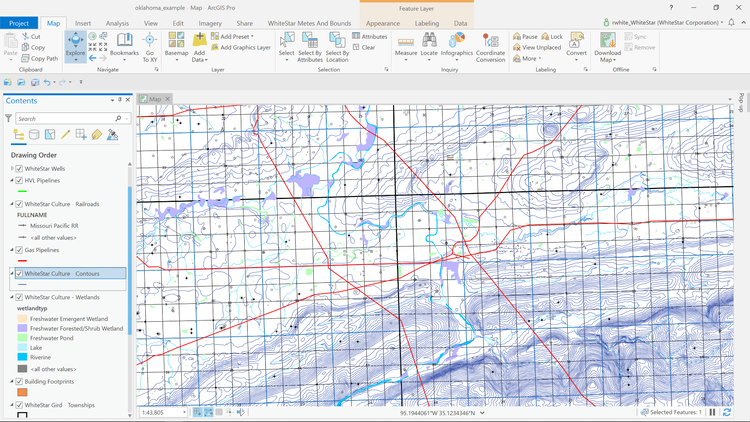Click the Attributes button
Viewport: 750px width, 422px height.
tap(370, 36)
